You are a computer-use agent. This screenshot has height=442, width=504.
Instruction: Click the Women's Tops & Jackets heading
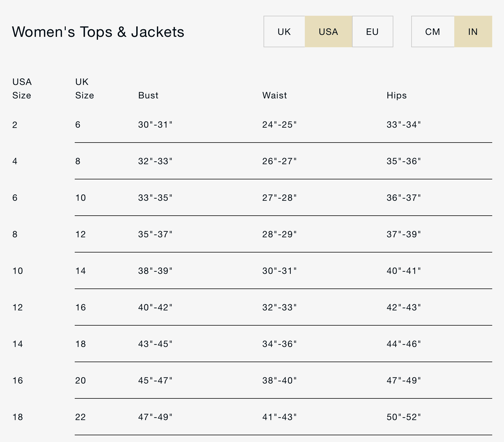click(x=98, y=32)
